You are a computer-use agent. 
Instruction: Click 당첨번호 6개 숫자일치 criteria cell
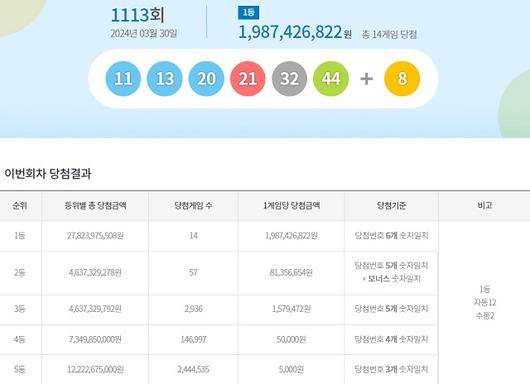[391, 236]
